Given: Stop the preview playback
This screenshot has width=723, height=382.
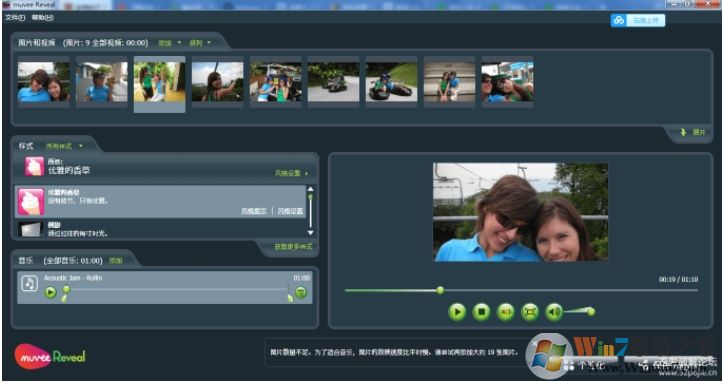Looking at the screenshot, I should [481, 312].
